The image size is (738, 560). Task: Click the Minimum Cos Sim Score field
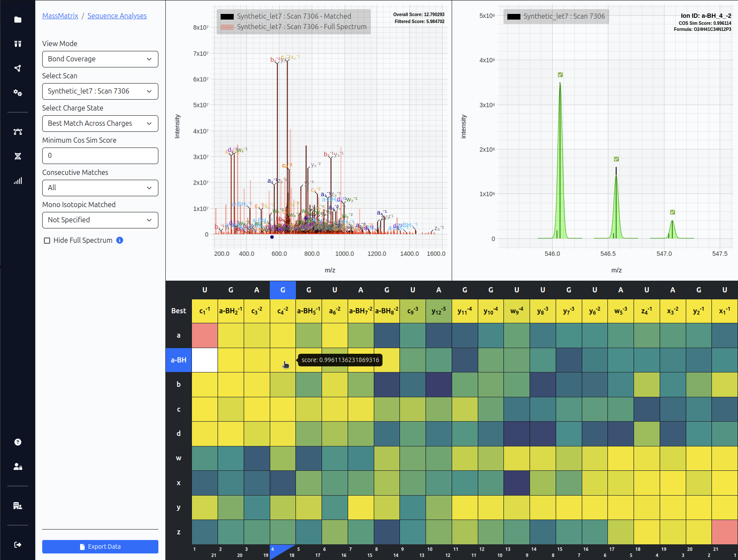[100, 156]
